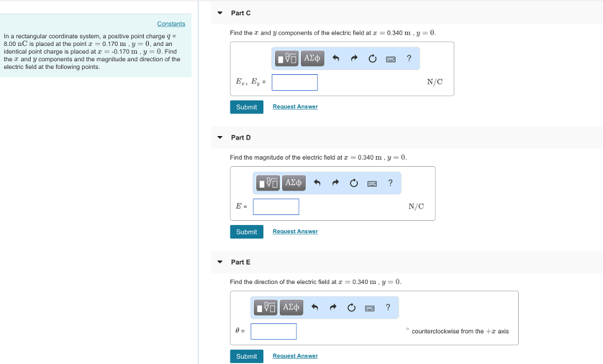Reset the Part C answer with the refresh icon

point(372,58)
